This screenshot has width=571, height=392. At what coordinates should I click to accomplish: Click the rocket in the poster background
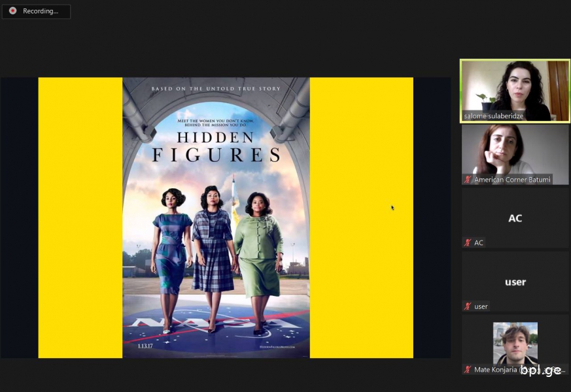pyautogui.click(x=235, y=198)
